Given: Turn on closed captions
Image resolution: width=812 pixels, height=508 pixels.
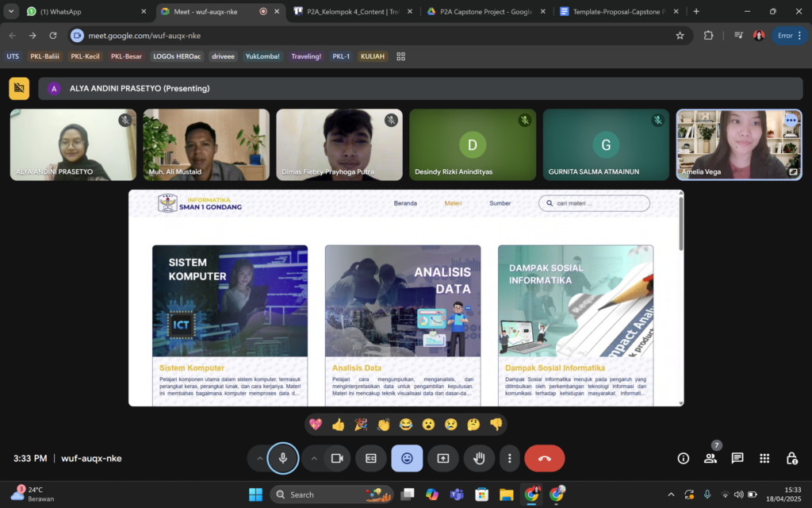Looking at the screenshot, I should click(370, 458).
